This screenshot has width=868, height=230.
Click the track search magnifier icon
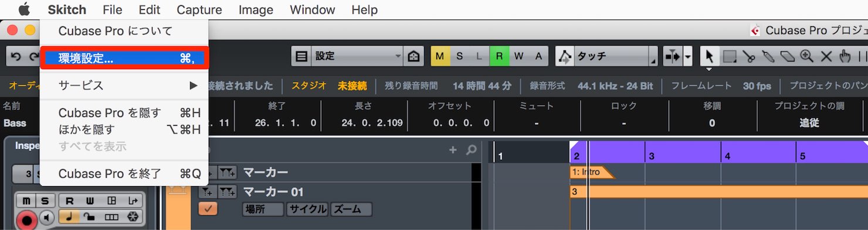point(471,150)
